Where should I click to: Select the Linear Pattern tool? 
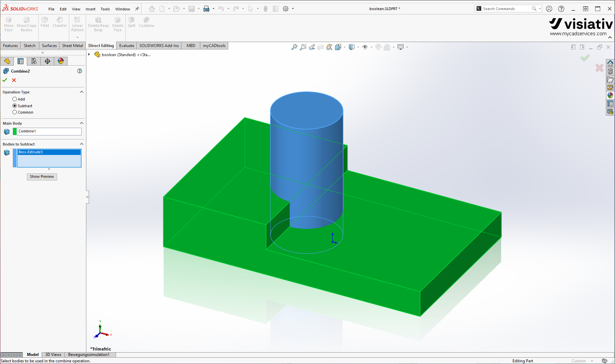pos(77,24)
